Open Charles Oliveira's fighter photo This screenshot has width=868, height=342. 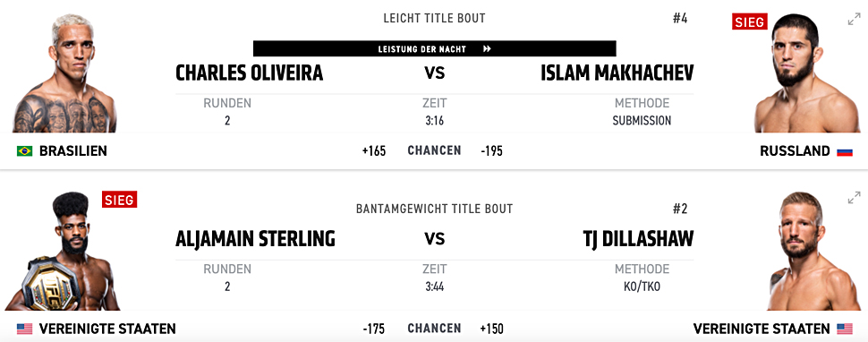pyautogui.click(x=64, y=73)
